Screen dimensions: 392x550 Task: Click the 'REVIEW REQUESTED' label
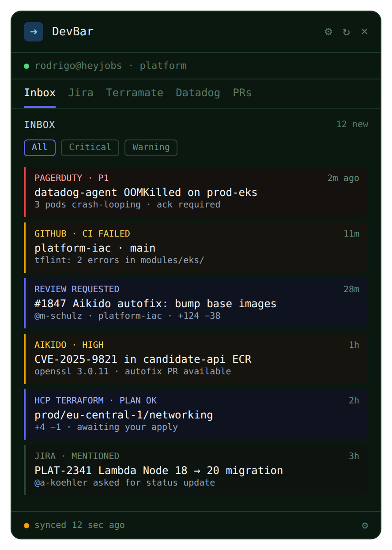77,289
